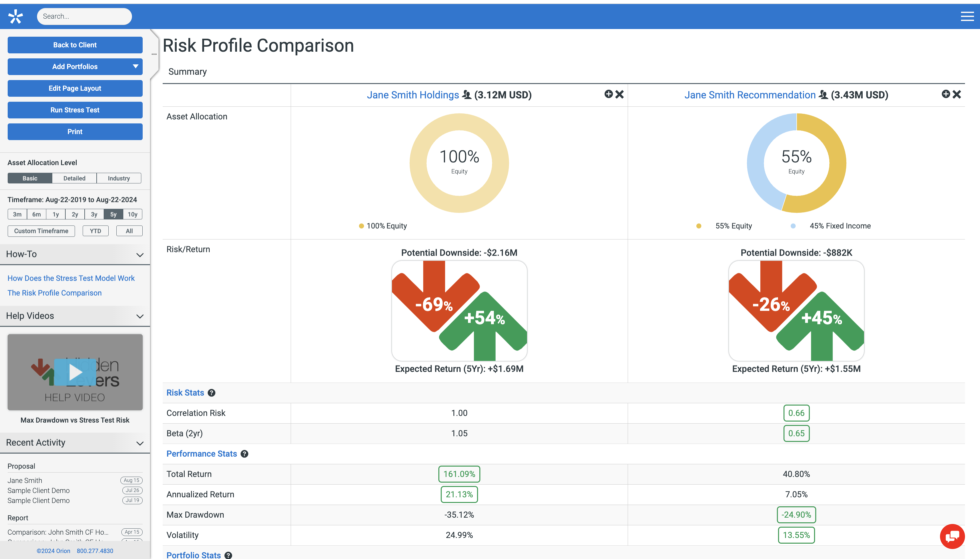Image resolution: width=980 pixels, height=559 pixels.
Task: Set timeframe to 3y
Action: click(x=94, y=214)
